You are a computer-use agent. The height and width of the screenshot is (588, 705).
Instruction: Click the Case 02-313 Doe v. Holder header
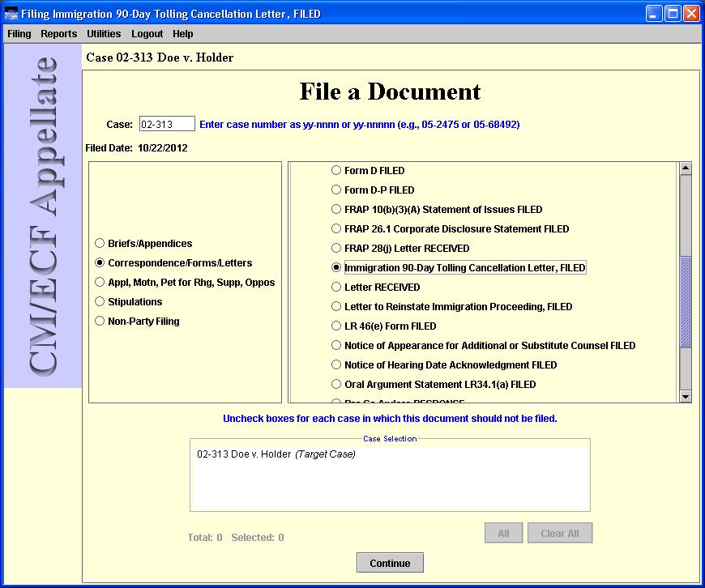(x=160, y=58)
